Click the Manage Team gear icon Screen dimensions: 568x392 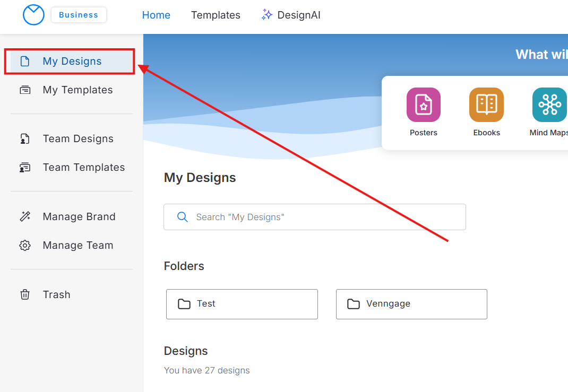(25, 245)
